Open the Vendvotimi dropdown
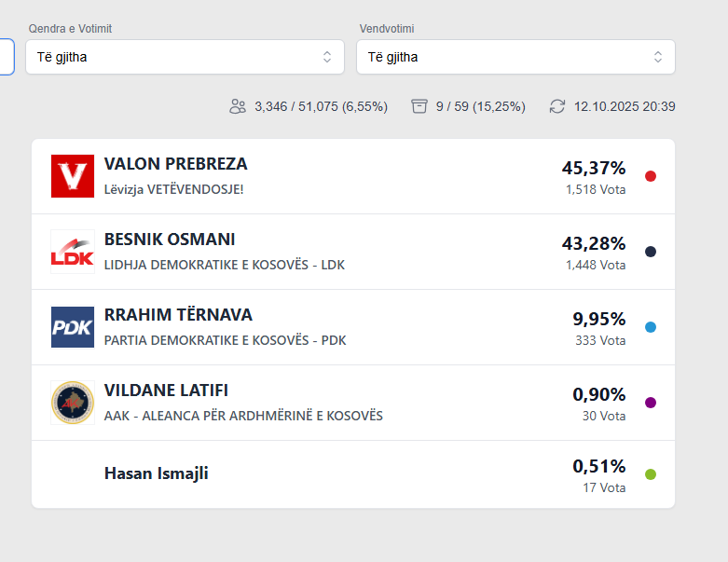728x562 pixels. click(515, 57)
